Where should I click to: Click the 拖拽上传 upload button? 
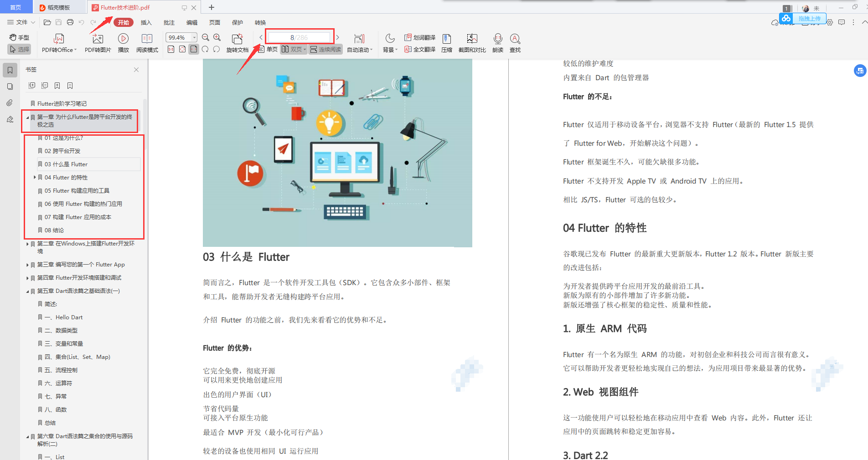pyautogui.click(x=802, y=18)
